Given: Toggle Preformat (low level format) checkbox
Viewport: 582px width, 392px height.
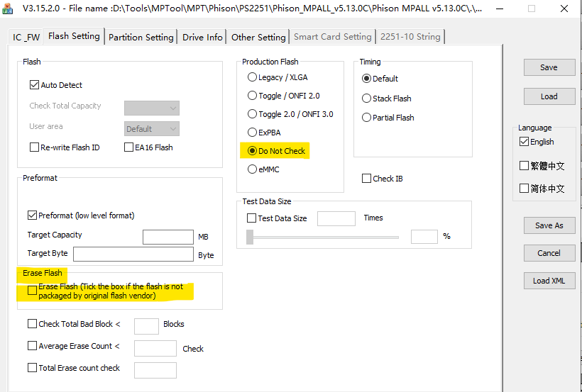Looking at the screenshot, I should point(32,215).
